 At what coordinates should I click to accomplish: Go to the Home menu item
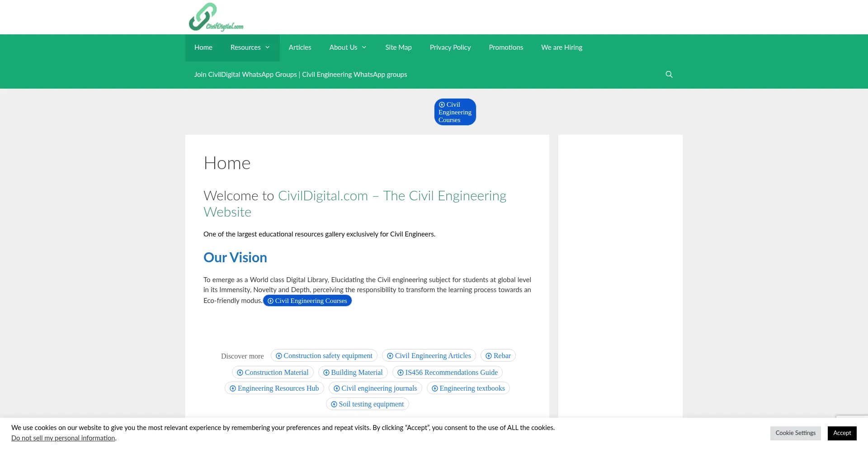click(203, 47)
